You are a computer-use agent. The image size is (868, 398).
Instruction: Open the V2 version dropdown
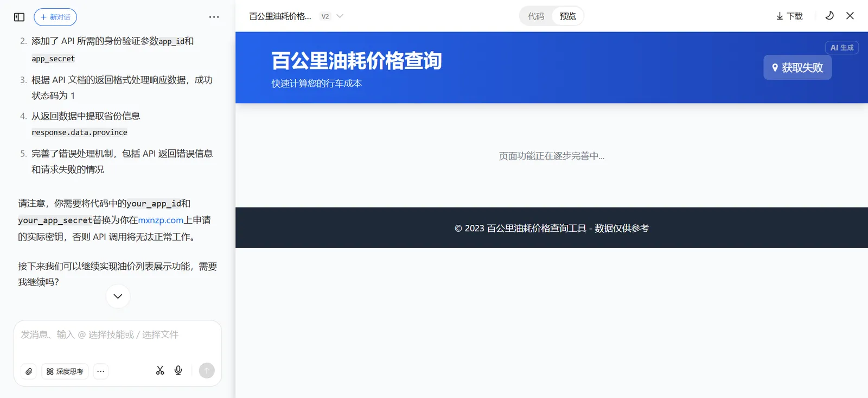coord(332,16)
